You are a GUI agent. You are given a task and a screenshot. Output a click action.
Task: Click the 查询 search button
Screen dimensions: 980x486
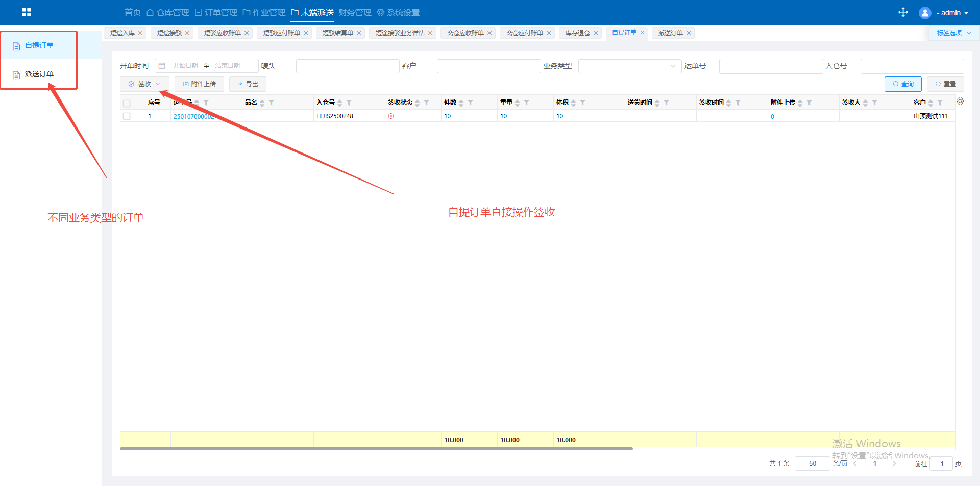coord(902,84)
